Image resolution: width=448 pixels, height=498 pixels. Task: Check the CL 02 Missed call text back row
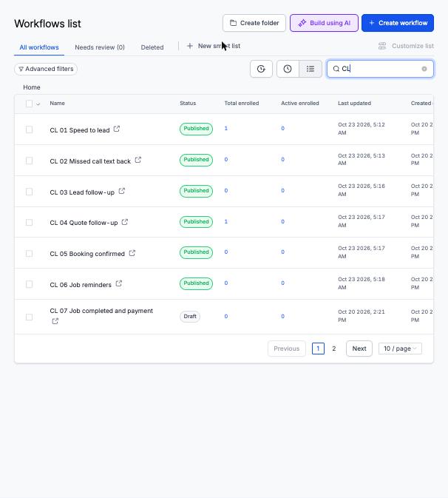click(x=29, y=161)
